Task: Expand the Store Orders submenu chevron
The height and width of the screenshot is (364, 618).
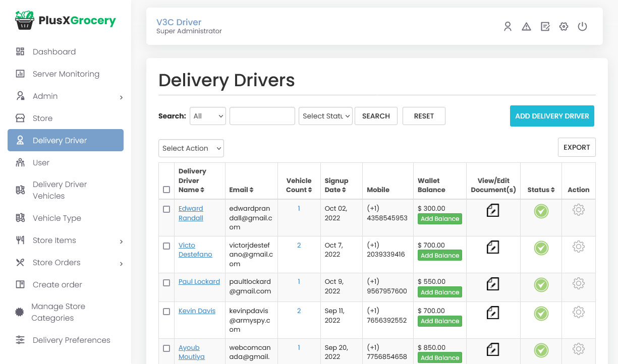Action: [121, 264]
